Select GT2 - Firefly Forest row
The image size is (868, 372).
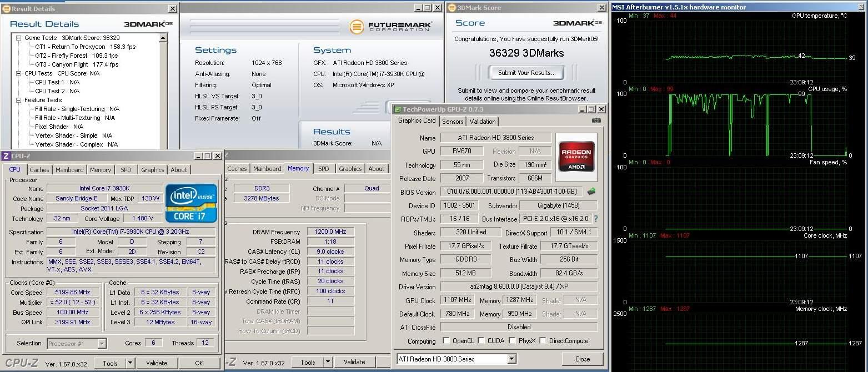pos(76,56)
